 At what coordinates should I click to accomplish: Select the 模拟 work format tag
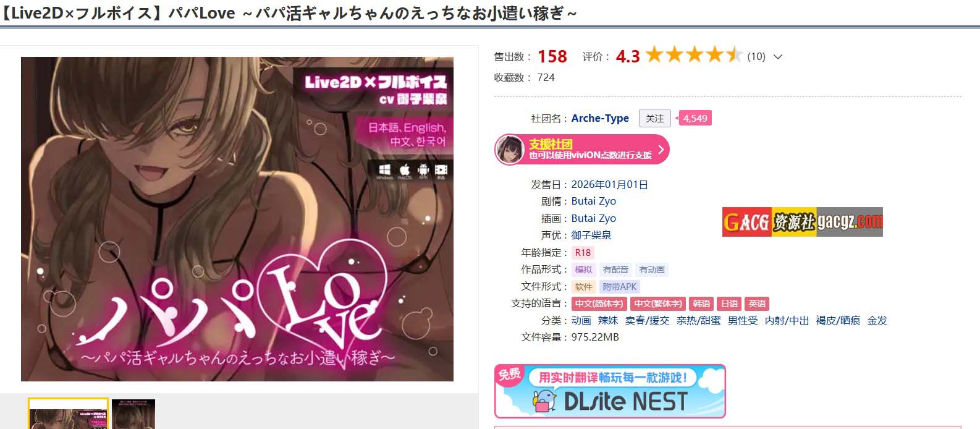[583, 270]
